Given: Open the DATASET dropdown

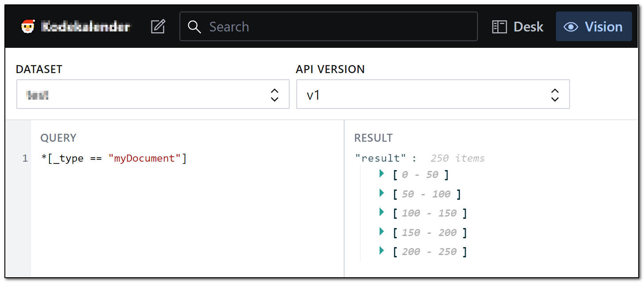Looking at the screenshot, I should point(153,94).
